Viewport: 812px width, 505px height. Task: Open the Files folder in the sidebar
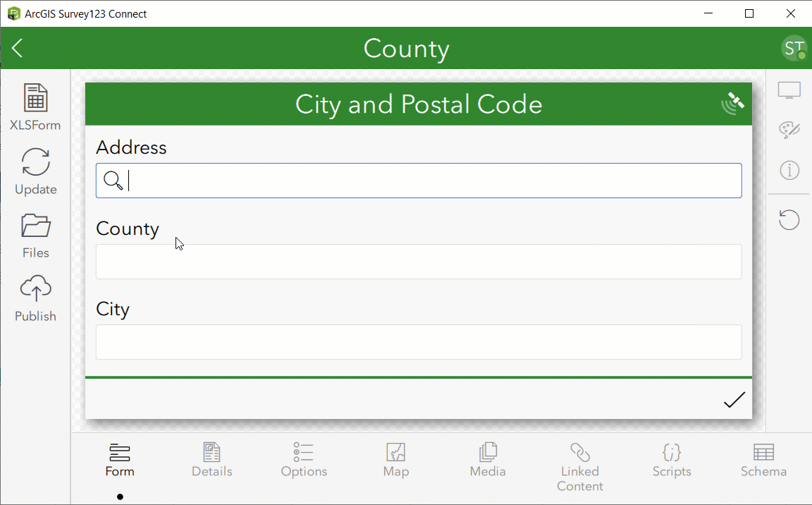point(35,233)
